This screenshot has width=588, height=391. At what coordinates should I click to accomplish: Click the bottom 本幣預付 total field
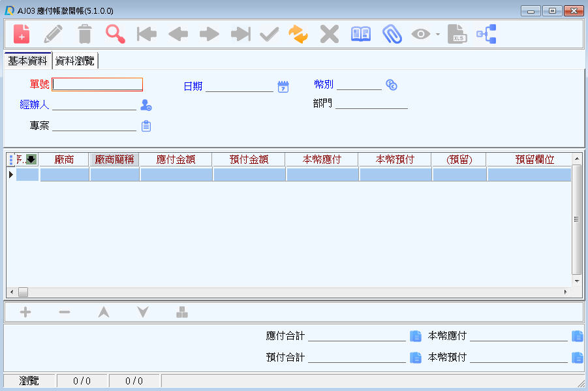click(x=519, y=357)
